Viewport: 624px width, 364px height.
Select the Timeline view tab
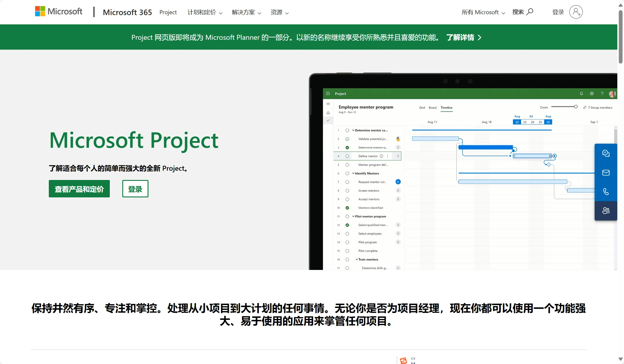click(x=447, y=107)
